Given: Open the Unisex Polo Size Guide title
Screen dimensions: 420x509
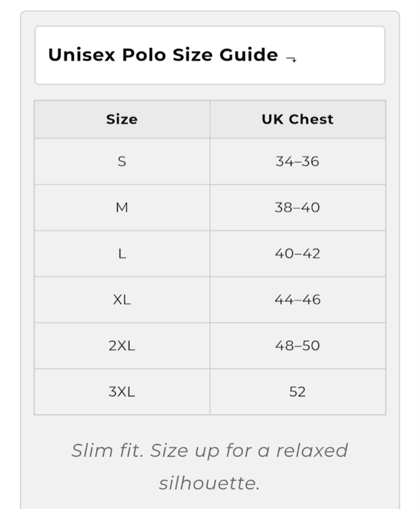Looking at the screenshot, I should [163, 55].
